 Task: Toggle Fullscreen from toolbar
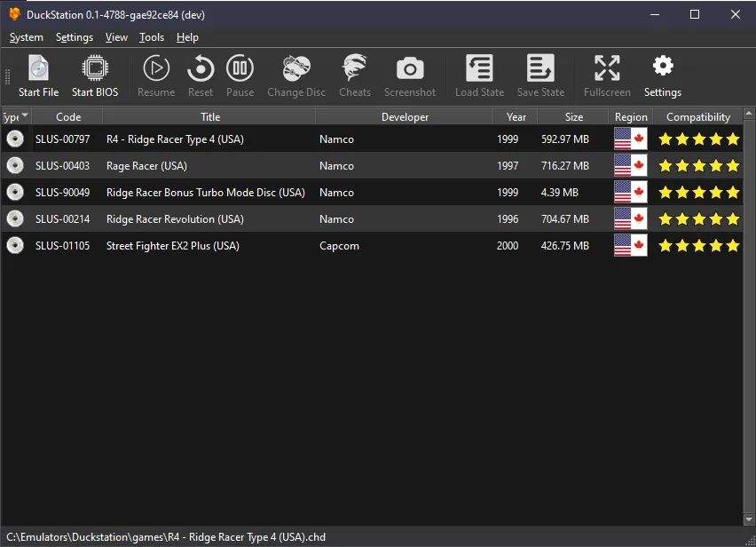tap(607, 68)
